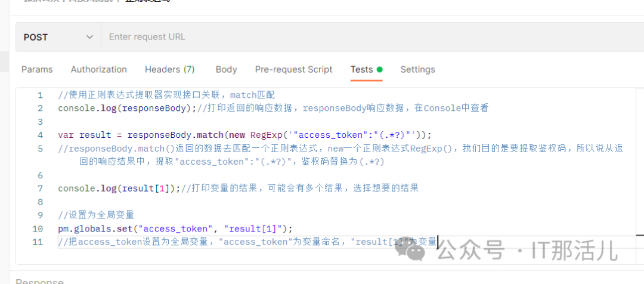Select the Headers (7) tab
This screenshot has height=284, width=644.
(170, 69)
